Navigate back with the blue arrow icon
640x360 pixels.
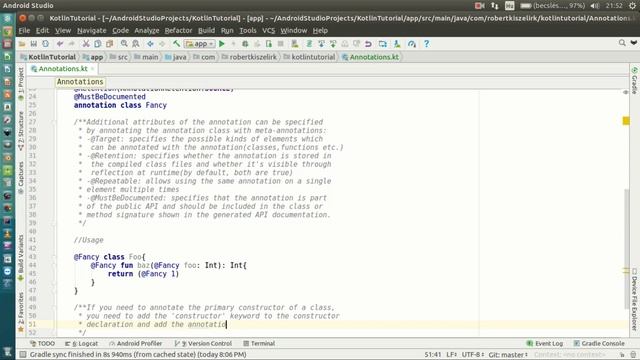click(150, 44)
